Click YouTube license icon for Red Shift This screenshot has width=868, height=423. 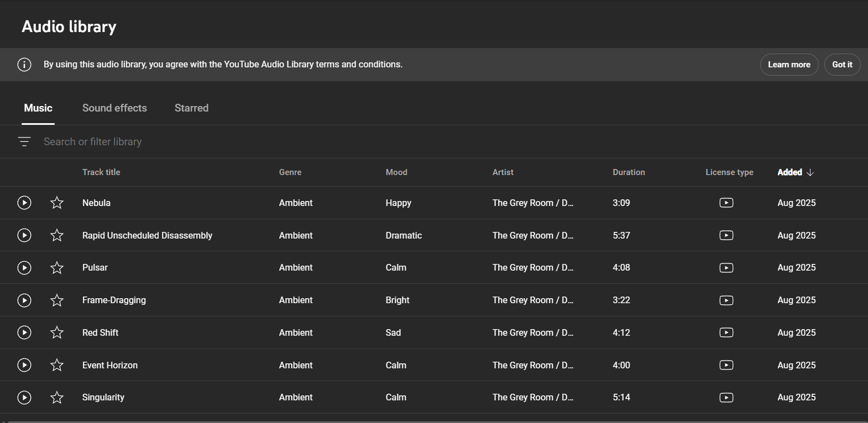click(x=726, y=332)
